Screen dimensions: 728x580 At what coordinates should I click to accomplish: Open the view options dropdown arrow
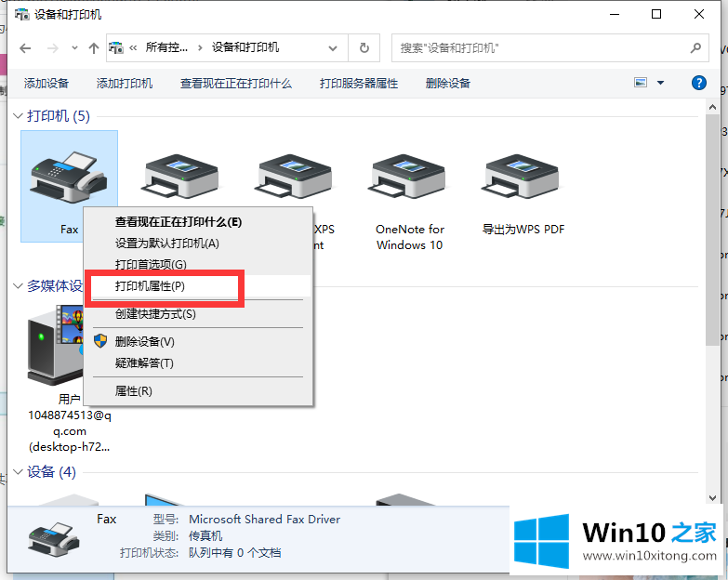click(660, 83)
